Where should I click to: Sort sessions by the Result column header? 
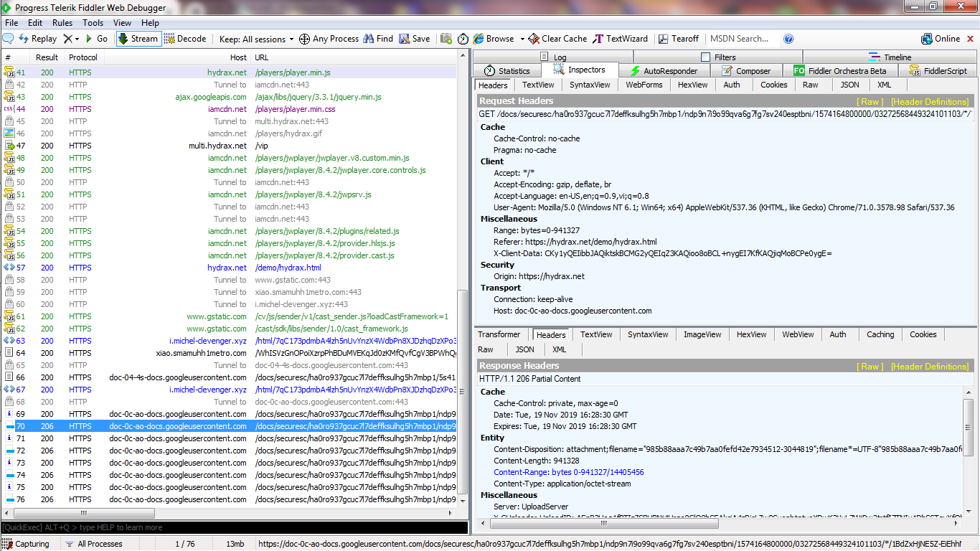(47, 57)
